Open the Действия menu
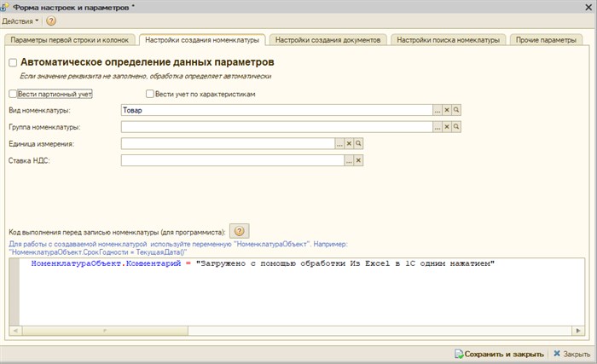 (20, 21)
